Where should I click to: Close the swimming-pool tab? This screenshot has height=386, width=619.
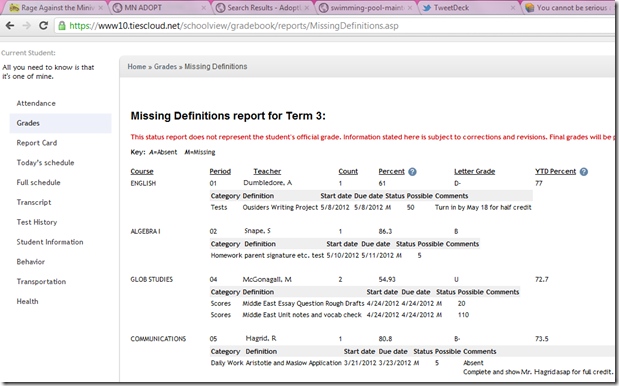tap(410, 8)
